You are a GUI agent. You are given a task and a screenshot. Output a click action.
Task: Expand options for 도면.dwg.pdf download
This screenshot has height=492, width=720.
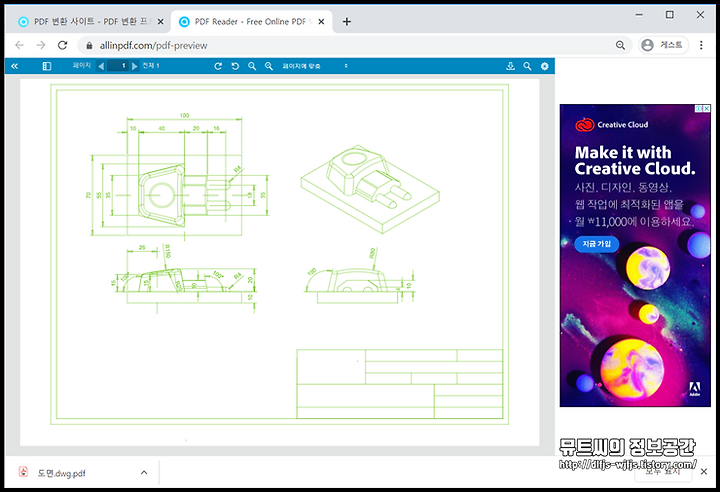(144, 473)
